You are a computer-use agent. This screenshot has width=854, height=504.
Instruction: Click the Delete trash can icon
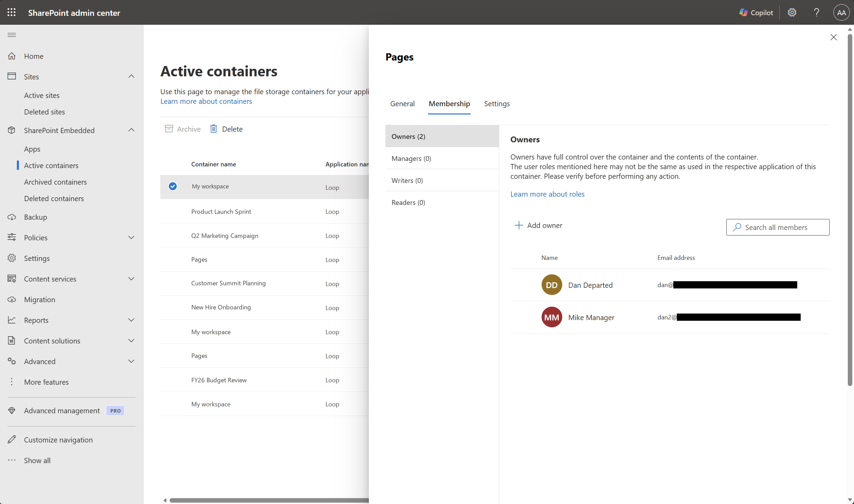[x=214, y=129]
